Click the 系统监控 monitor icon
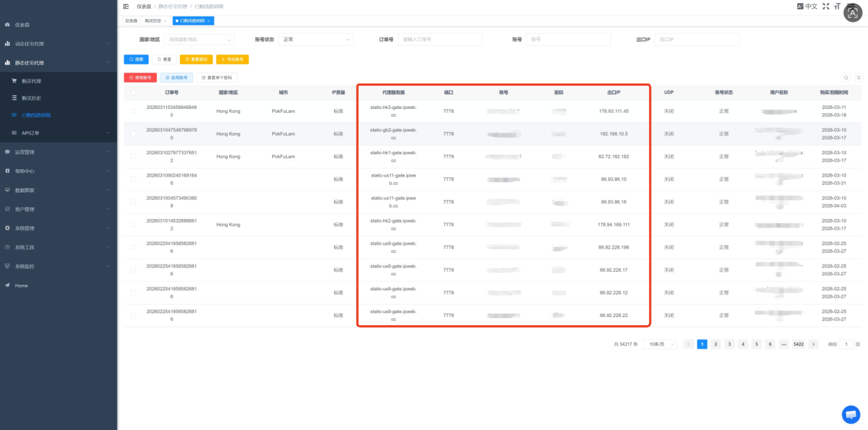The width and height of the screenshot is (868, 430). (8, 266)
